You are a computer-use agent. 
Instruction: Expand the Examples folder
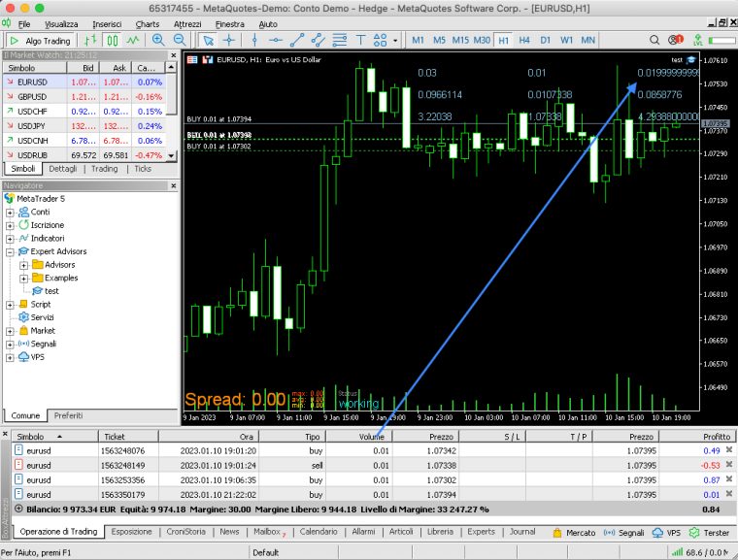(x=23, y=279)
